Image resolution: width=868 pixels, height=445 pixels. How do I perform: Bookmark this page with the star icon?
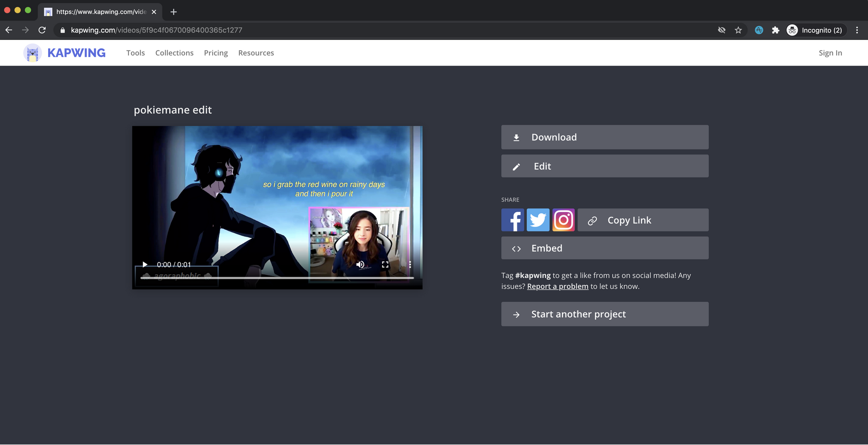(x=738, y=30)
